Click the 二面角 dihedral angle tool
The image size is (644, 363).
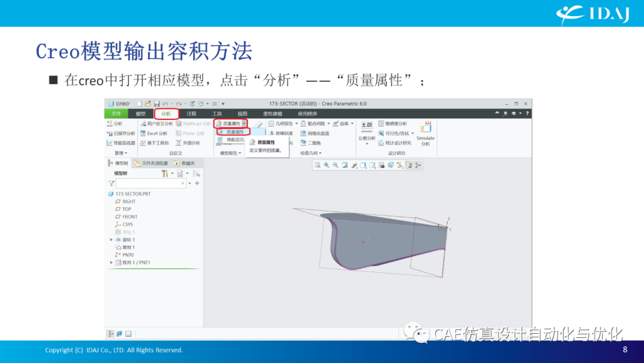click(311, 143)
